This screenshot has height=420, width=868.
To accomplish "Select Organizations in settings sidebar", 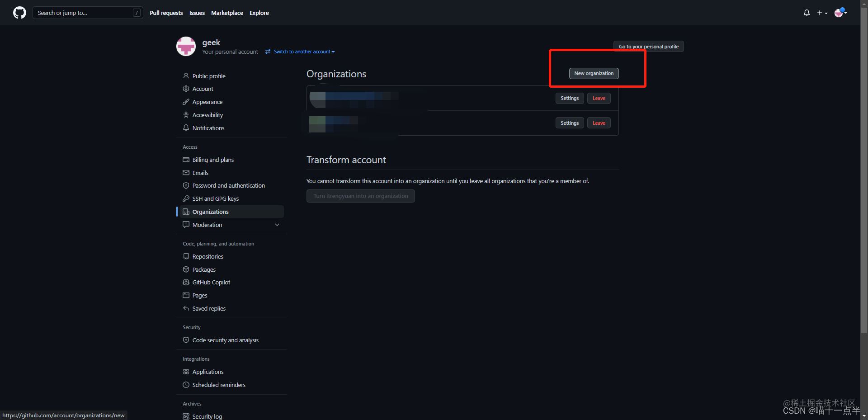I will click(231, 212).
